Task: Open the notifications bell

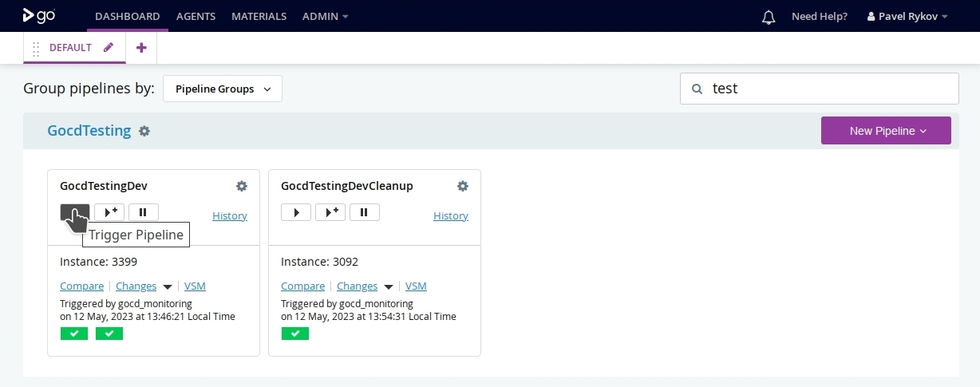Action: (769, 17)
